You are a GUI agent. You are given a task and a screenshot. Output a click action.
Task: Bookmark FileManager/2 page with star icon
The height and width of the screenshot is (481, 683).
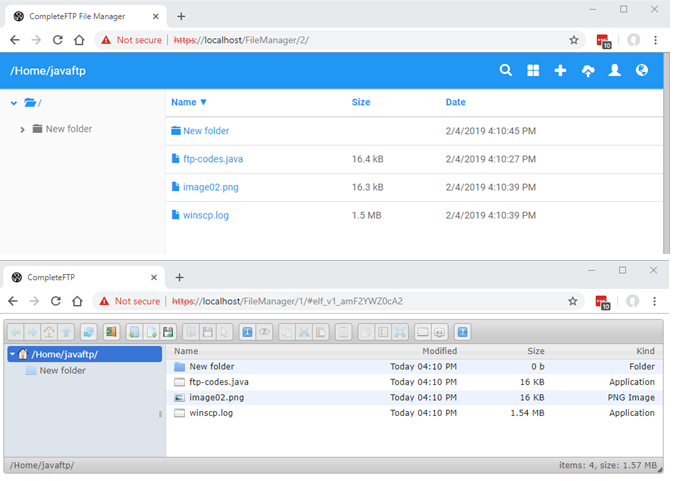[x=574, y=40]
